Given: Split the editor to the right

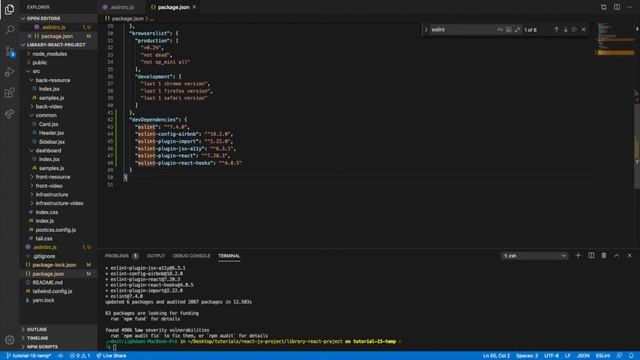Looking at the screenshot, I should coord(617,7).
